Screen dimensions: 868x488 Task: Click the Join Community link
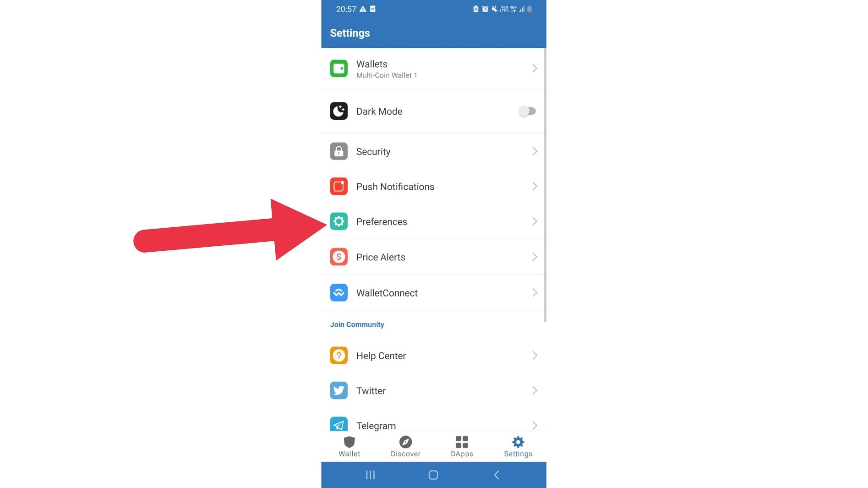coord(357,324)
